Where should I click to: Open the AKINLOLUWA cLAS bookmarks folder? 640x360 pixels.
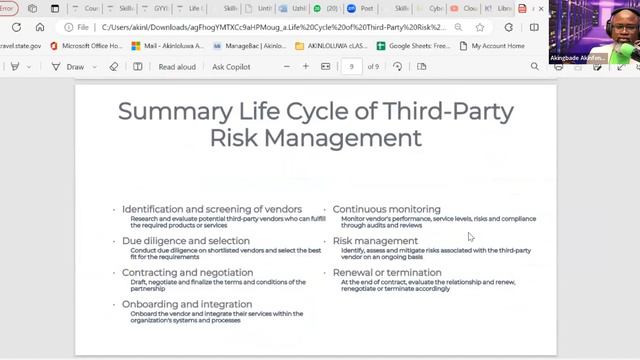tap(331, 46)
